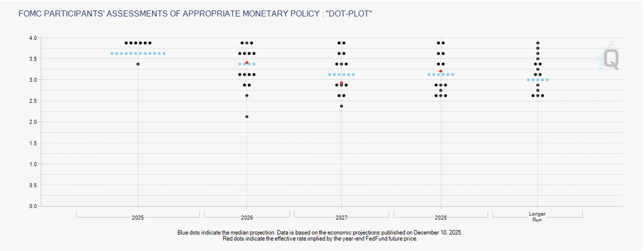Click the 2025 x-axis label
The image size is (644, 251).
pyautogui.click(x=138, y=218)
